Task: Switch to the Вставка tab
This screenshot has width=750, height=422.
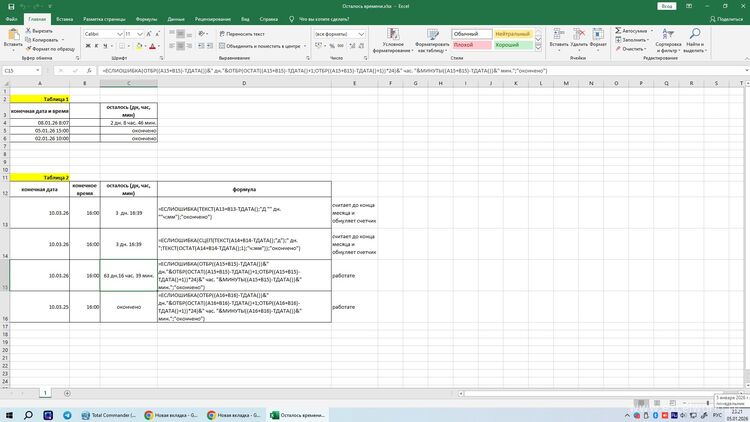Action: click(x=64, y=18)
